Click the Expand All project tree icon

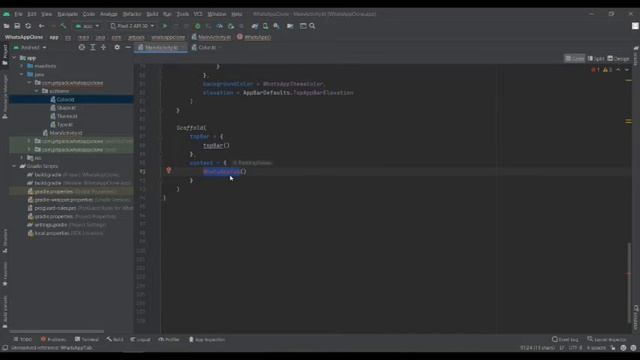[93, 47]
